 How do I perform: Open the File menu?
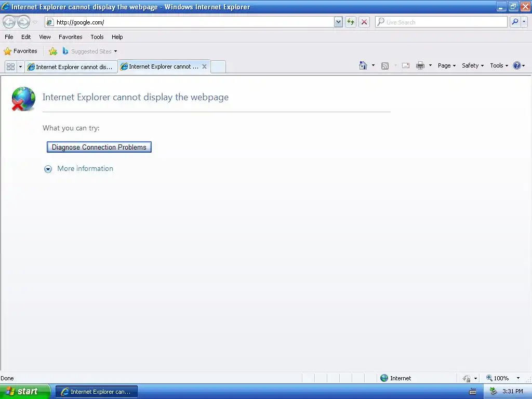9,37
